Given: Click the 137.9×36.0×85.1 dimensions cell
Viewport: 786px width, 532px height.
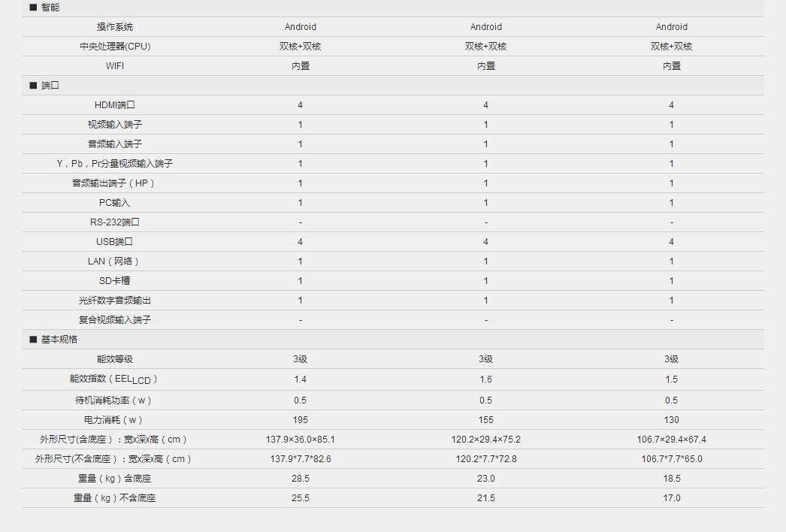Looking at the screenshot, I should [x=301, y=440].
